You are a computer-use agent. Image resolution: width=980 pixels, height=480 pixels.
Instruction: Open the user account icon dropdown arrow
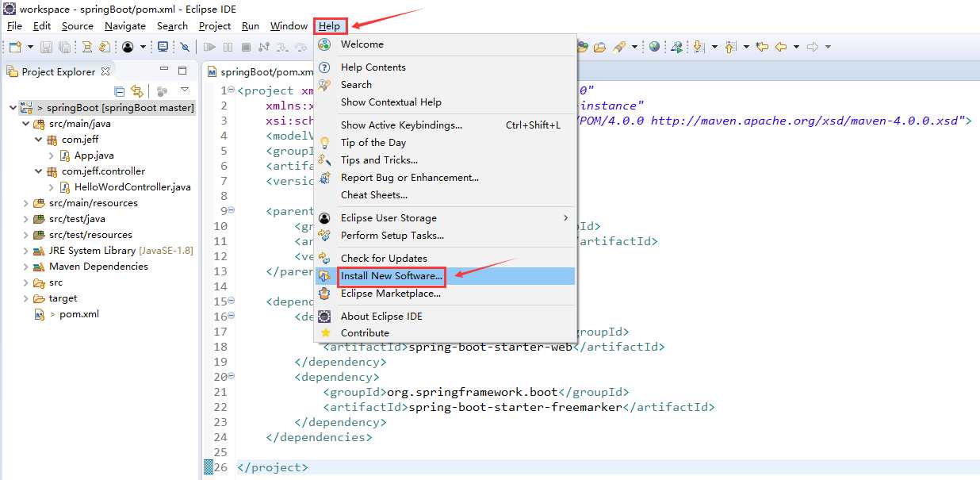[143, 48]
